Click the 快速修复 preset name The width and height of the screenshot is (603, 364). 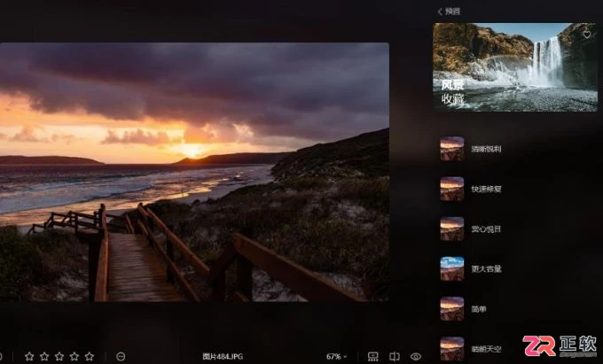pos(486,189)
